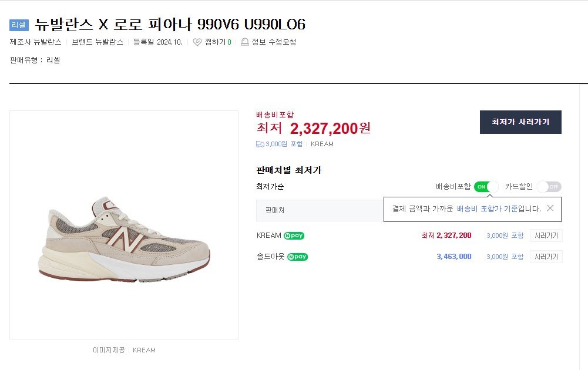Click the New Balance sneaker product image
The height and width of the screenshot is (370, 588).
point(124,225)
